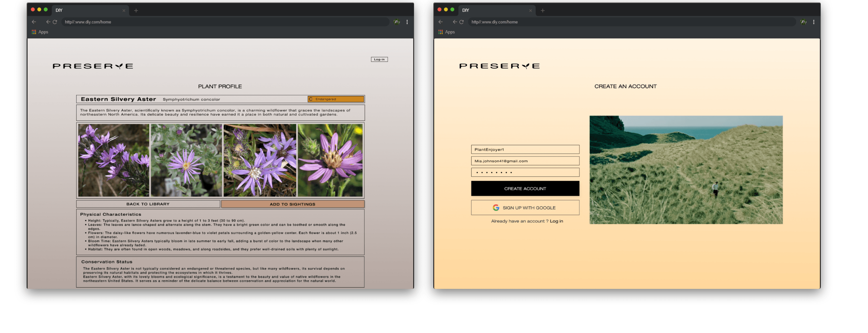Click extension icon in left browser toolbar

397,22
